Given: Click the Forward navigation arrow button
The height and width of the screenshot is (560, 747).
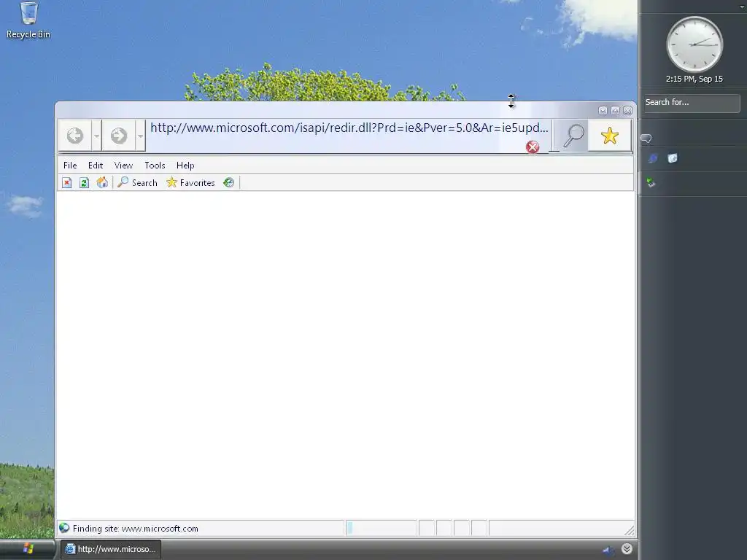Looking at the screenshot, I should [119, 136].
